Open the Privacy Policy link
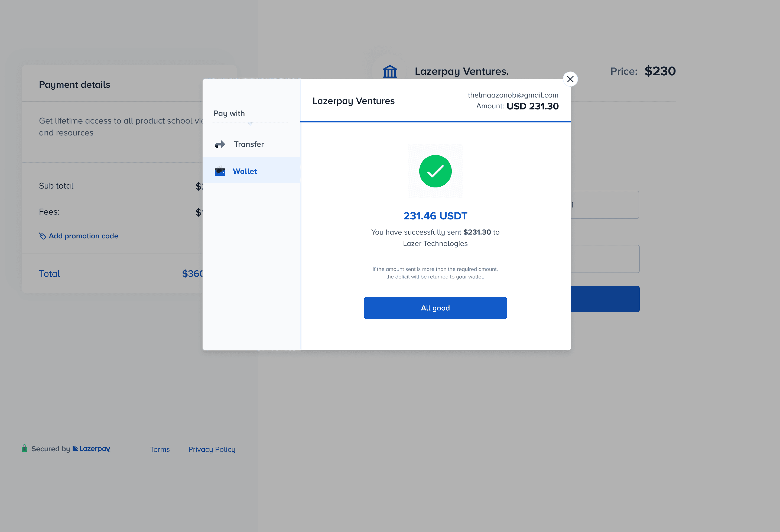This screenshot has width=780, height=532. tap(212, 449)
